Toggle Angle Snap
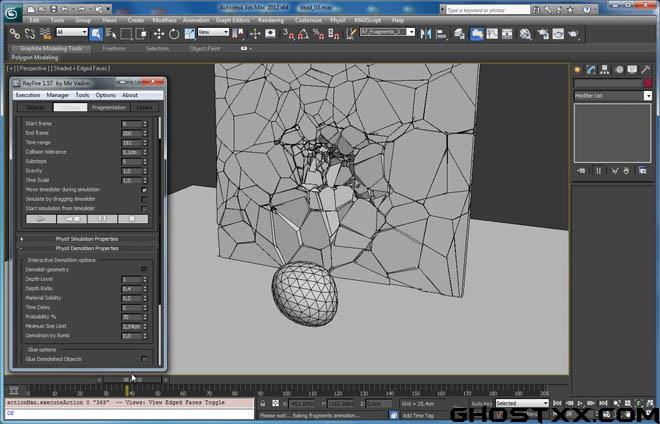Viewport: 660px width, 424px height. pyautogui.click(x=303, y=34)
